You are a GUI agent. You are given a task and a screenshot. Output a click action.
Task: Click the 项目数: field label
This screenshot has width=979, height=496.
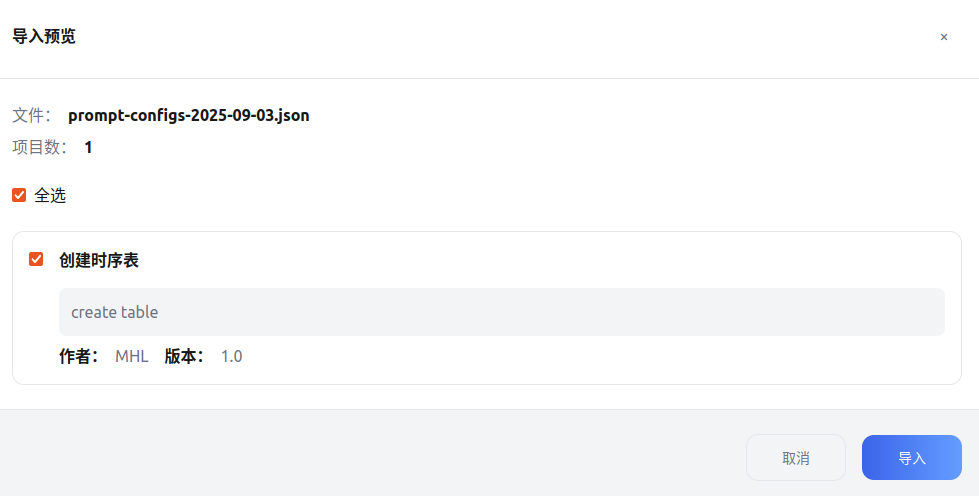[39, 147]
